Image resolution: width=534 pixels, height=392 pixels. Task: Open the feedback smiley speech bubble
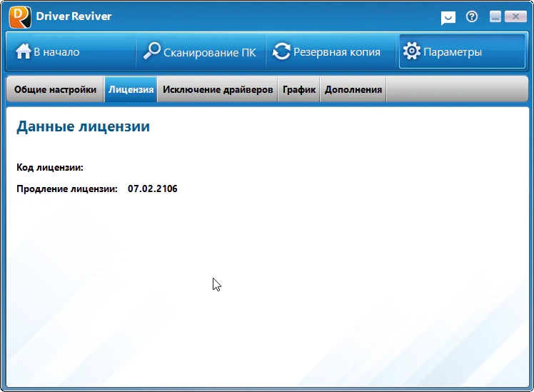tap(448, 18)
